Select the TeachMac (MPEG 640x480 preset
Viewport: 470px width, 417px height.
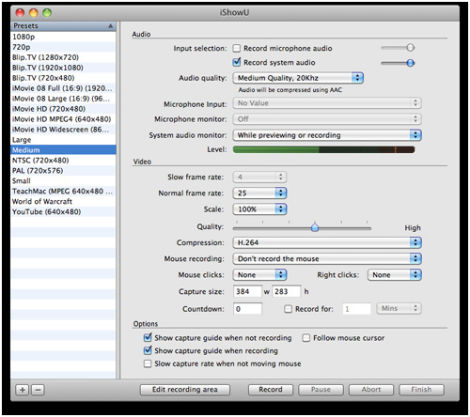[x=63, y=191]
